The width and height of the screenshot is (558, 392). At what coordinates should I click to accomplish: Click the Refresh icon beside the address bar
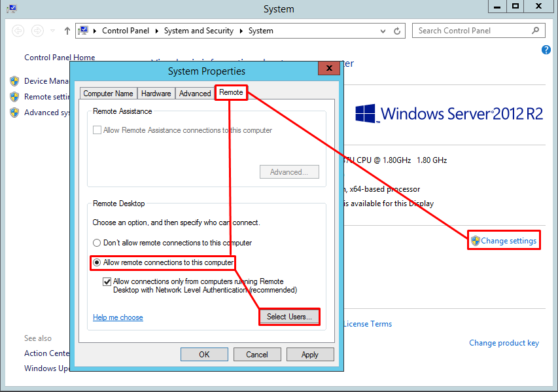(396, 30)
